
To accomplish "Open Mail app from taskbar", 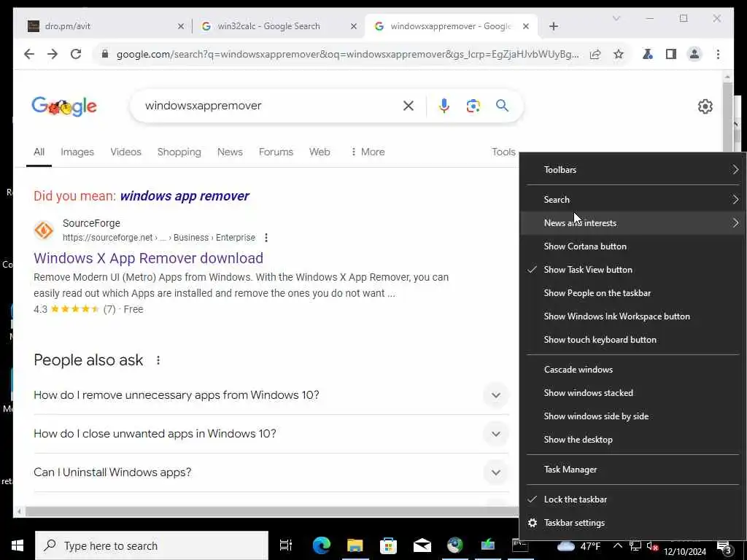I will tap(422, 545).
